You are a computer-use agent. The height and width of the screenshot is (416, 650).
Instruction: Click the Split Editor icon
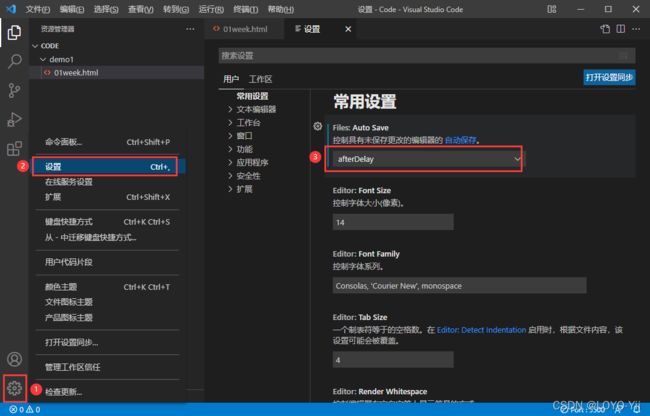click(621, 29)
